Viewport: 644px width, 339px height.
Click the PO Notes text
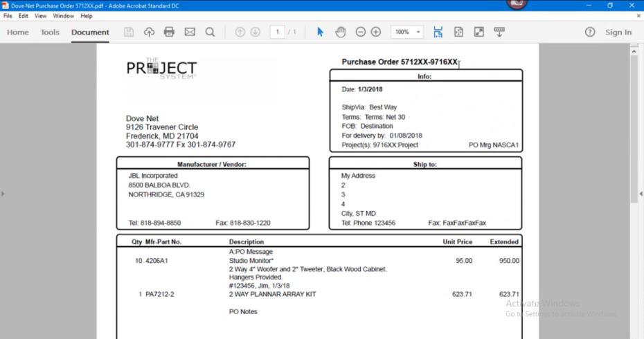(243, 312)
